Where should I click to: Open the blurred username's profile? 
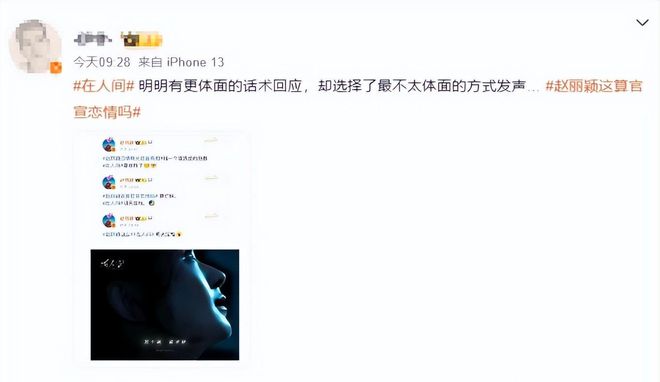[x=93, y=39]
